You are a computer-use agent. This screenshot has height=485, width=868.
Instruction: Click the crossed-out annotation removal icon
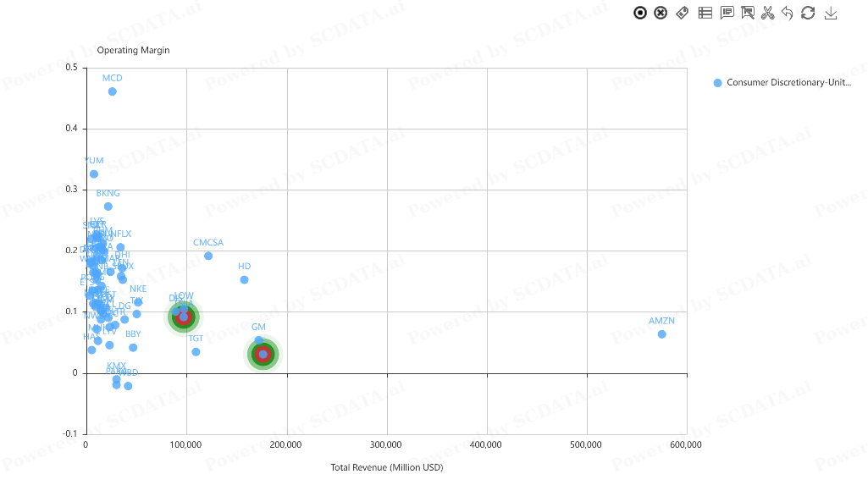coord(748,13)
